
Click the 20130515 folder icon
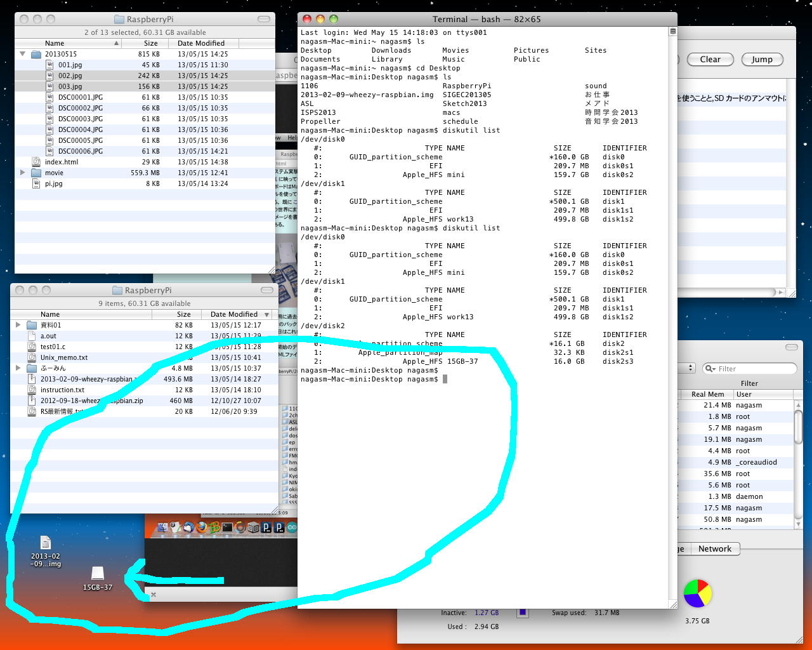36,54
